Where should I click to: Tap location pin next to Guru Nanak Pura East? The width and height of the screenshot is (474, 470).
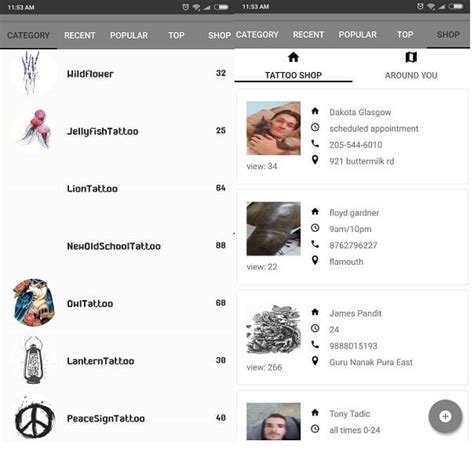[315, 361]
